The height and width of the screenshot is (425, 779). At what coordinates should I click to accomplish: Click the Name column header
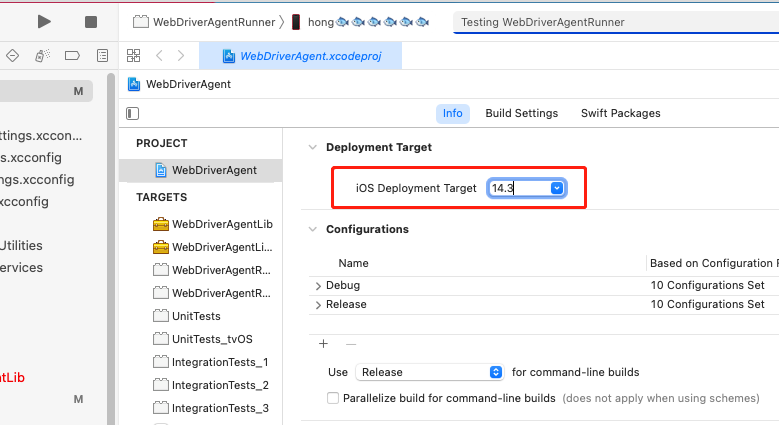click(353, 263)
